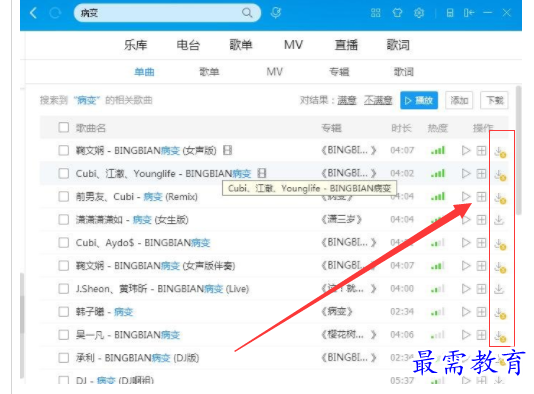Check 鞠文娴 BINGBIAN病变 (女声版) row
Viewport: 534px width, 394px height.
63,151
